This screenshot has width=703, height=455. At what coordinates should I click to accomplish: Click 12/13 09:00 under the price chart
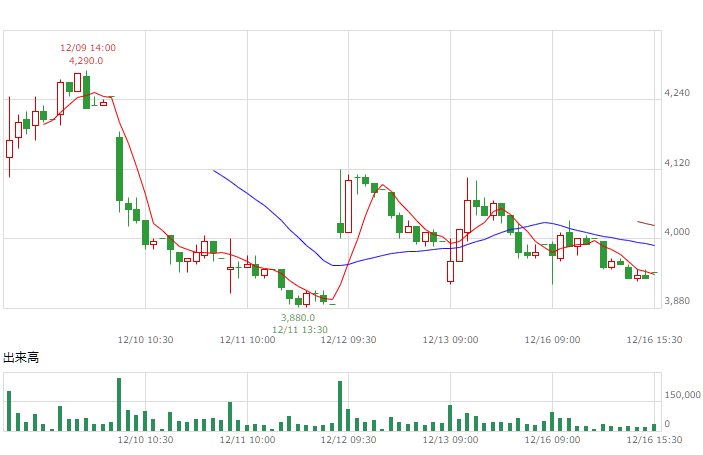(451, 340)
